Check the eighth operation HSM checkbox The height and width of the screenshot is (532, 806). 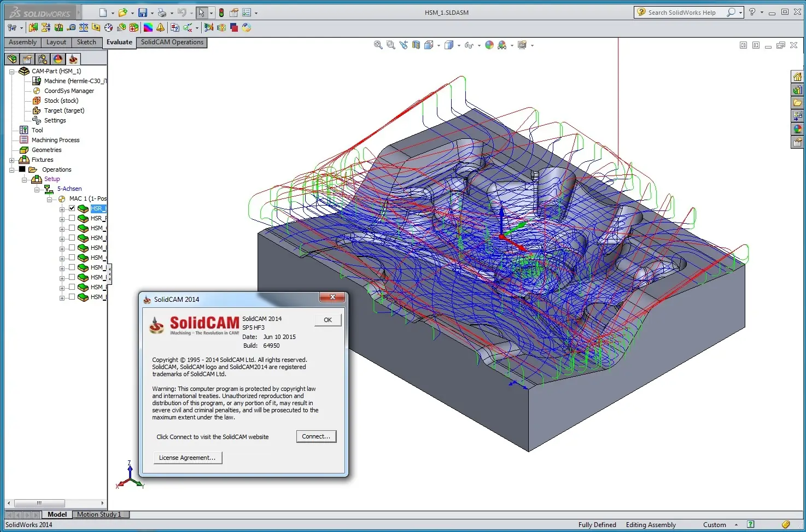pos(72,277)
